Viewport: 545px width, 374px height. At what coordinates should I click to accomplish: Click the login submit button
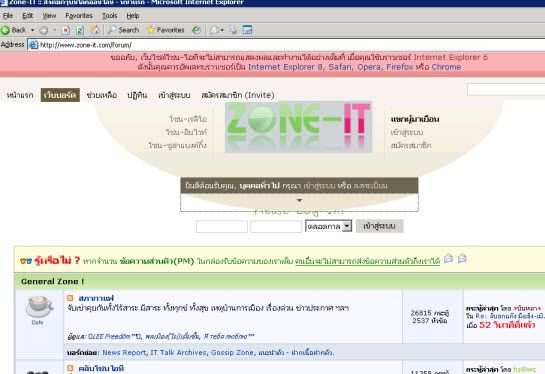pyautogui.click(x=380, y=226)
